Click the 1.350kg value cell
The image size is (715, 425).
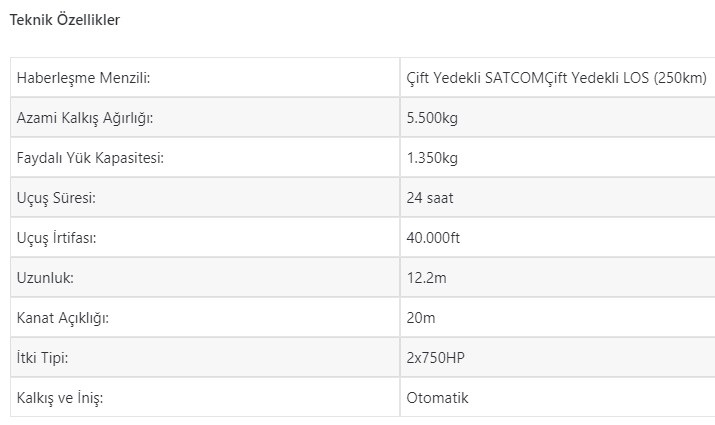pos(433,158)
